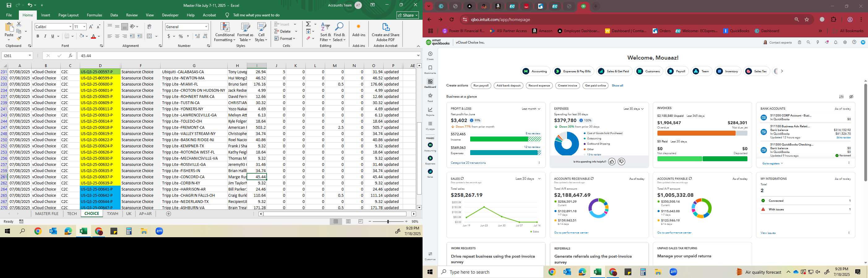Screen dimensions: 868x278
Task: Toggle Center horizontal alignment in Excel
Action: tap(117, 36)
